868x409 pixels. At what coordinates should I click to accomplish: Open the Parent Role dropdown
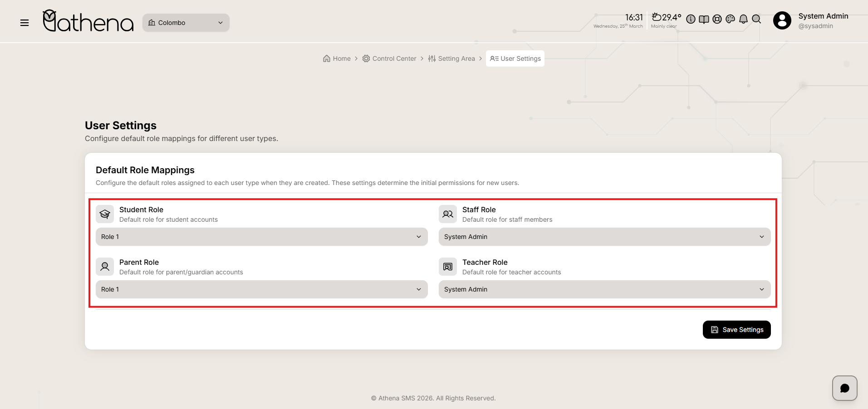click(x=261, y=289)
